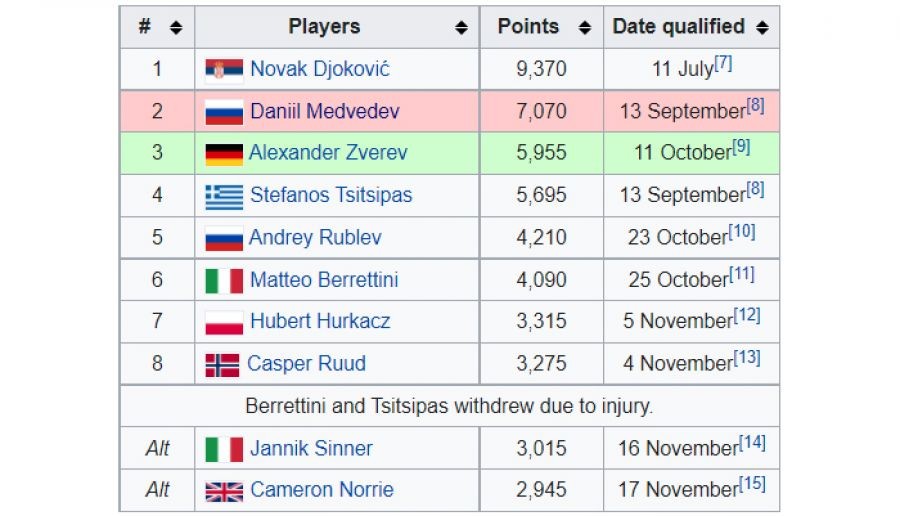900x516 pixels.
Task: Click the Greek flag beside Tsitsipas
Action: click(x=224, y=196)
